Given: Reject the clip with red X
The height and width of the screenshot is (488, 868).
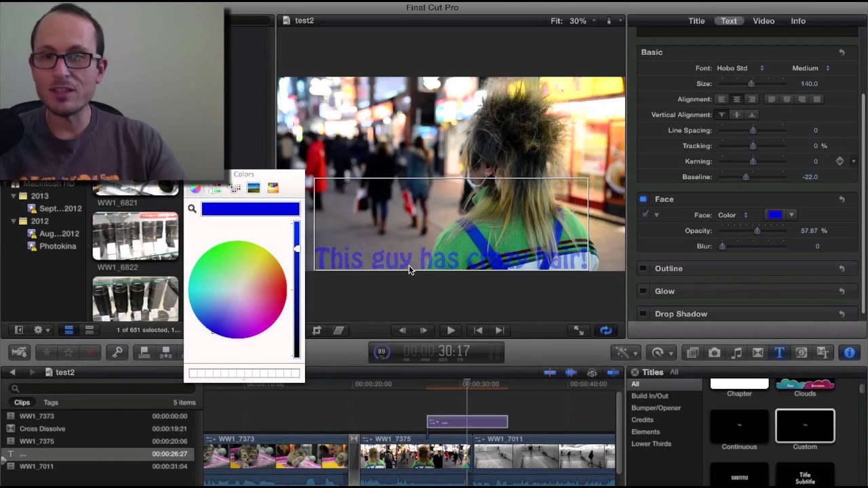Looking at the screenshot, I should [x=90, y=352].
